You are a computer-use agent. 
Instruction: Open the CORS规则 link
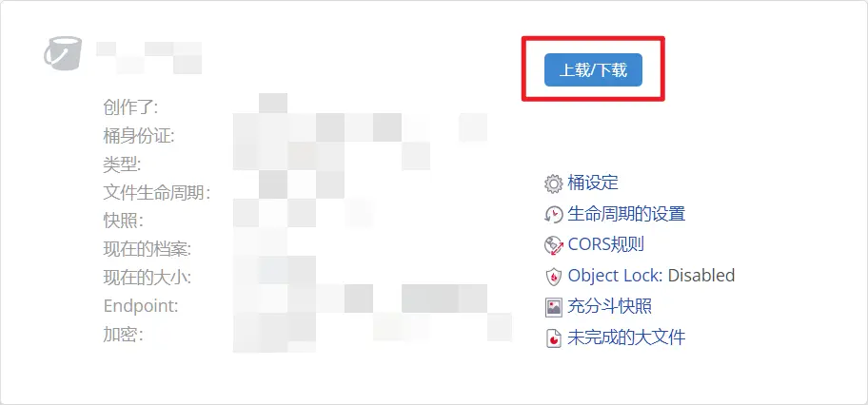[x=605, y=244]
